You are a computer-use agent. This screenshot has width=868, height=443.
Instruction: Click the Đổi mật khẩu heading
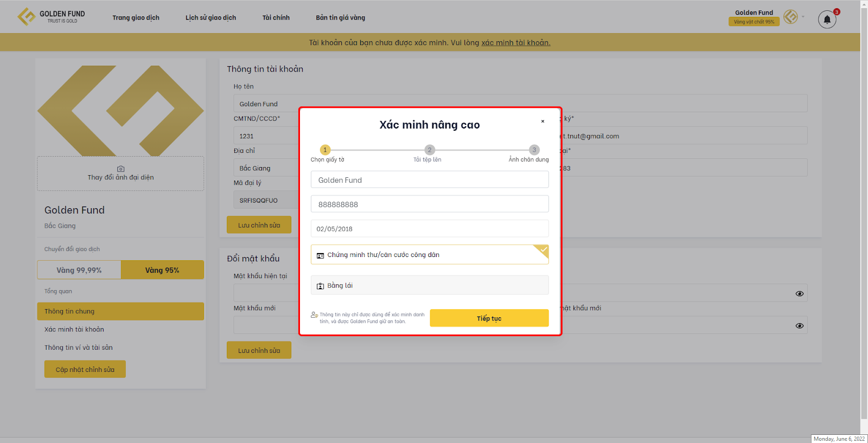point(253,259)
